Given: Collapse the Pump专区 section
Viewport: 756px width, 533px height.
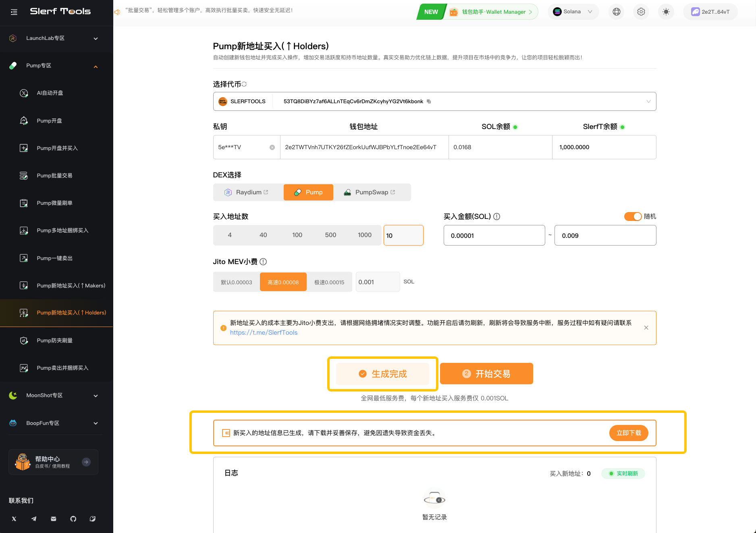Looking at the screenshot, I should 56,66.
